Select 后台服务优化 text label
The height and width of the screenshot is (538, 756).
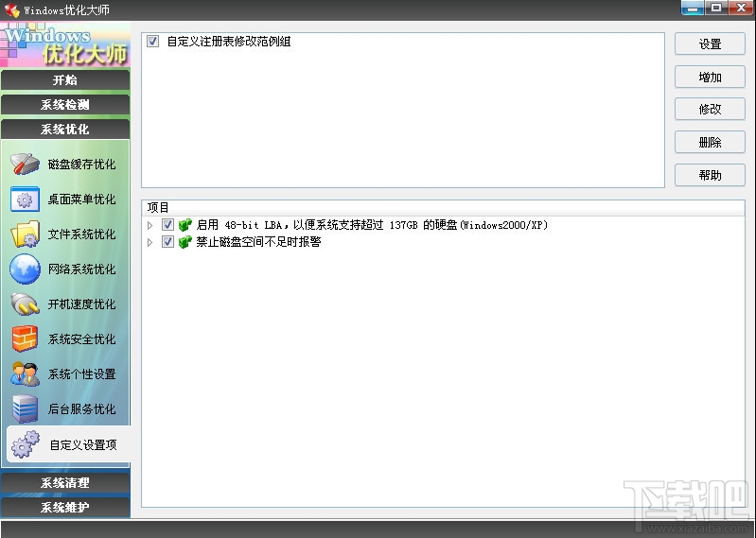[81, 409]
